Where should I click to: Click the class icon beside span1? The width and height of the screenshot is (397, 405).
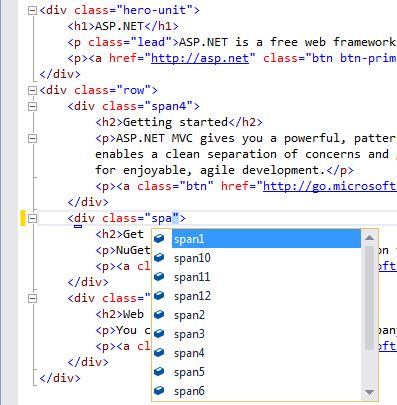[160, 238]
